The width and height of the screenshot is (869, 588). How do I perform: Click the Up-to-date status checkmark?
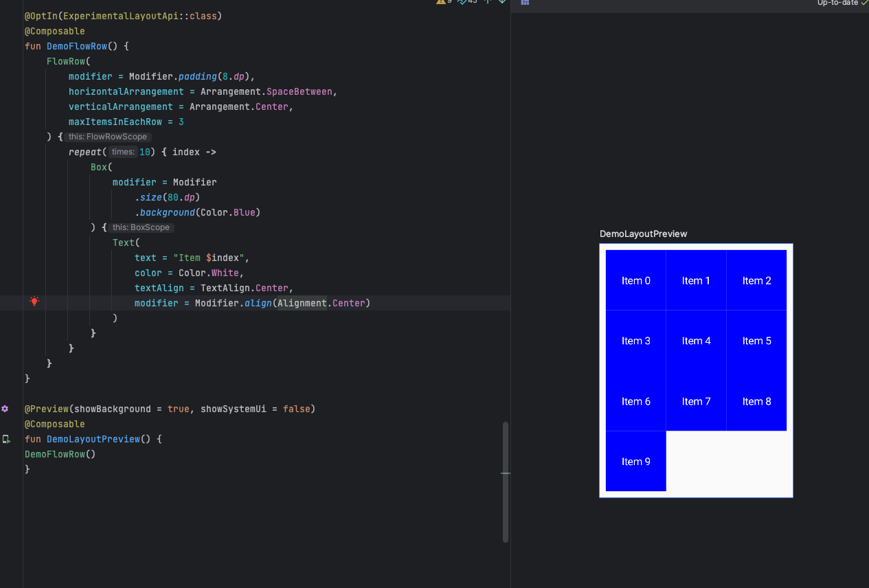pos(864,3)
